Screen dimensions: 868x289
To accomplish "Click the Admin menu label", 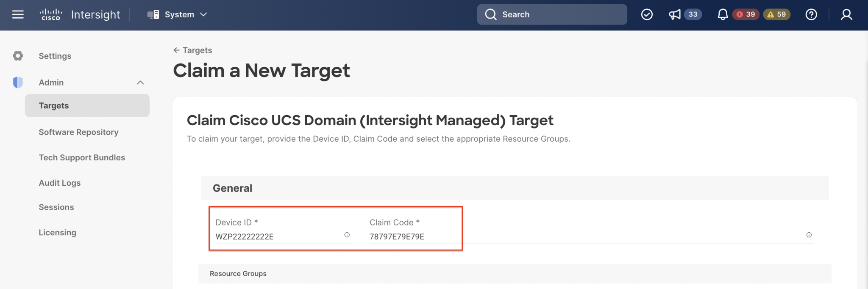I will [51, 83].
